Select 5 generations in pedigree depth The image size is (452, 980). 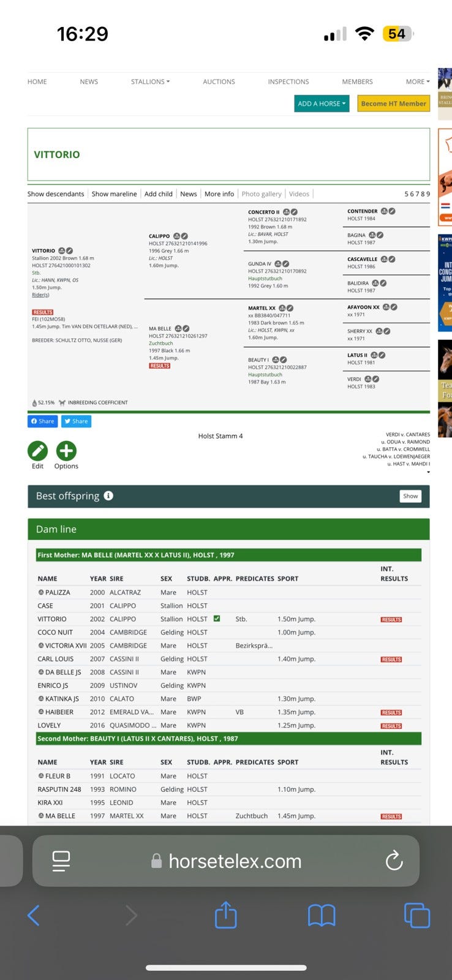click(x=407, y=194)
